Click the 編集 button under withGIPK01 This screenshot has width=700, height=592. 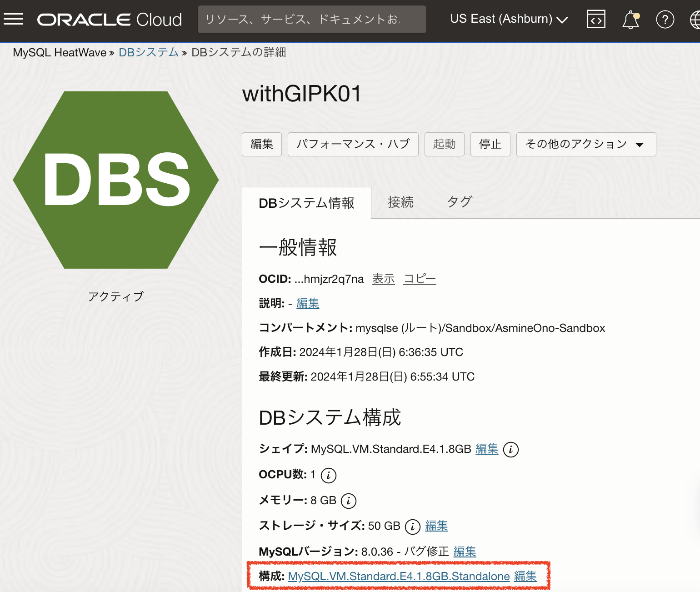pyautogui.click(x=262, y=144)
